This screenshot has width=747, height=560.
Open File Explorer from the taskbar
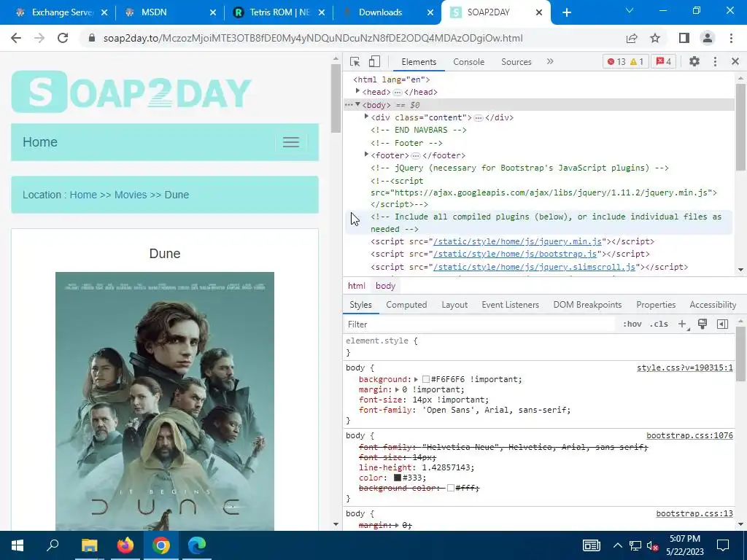pos(89,545)
